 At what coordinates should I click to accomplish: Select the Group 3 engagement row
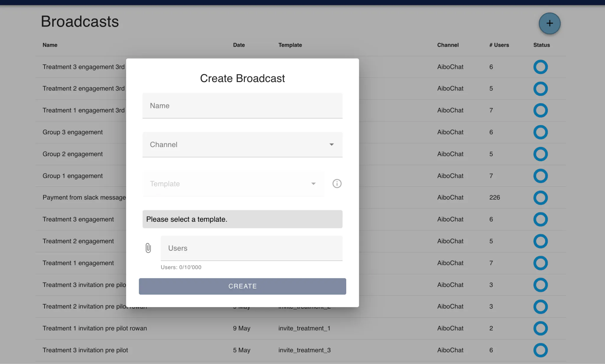click(73, 132)
